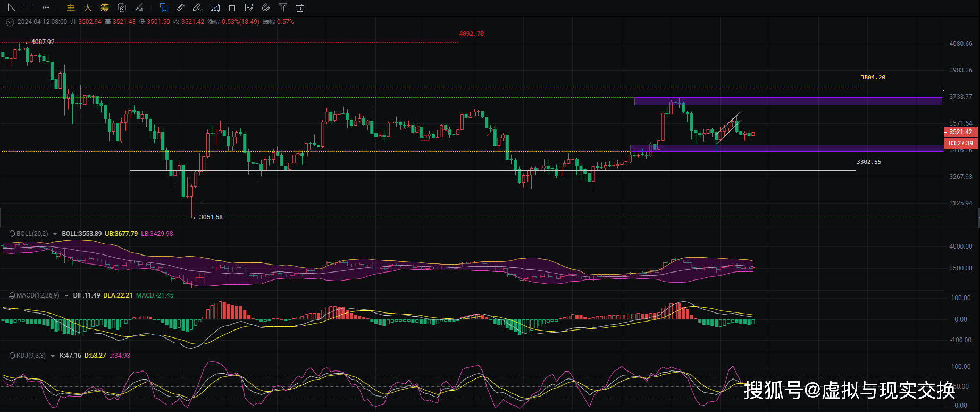Toggle the magnet snap tool

(266, 7)
